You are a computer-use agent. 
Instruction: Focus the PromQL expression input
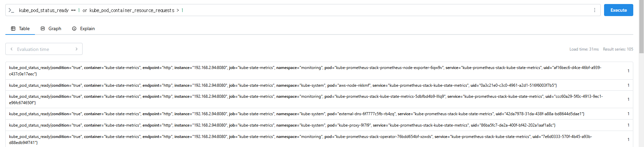302,10
